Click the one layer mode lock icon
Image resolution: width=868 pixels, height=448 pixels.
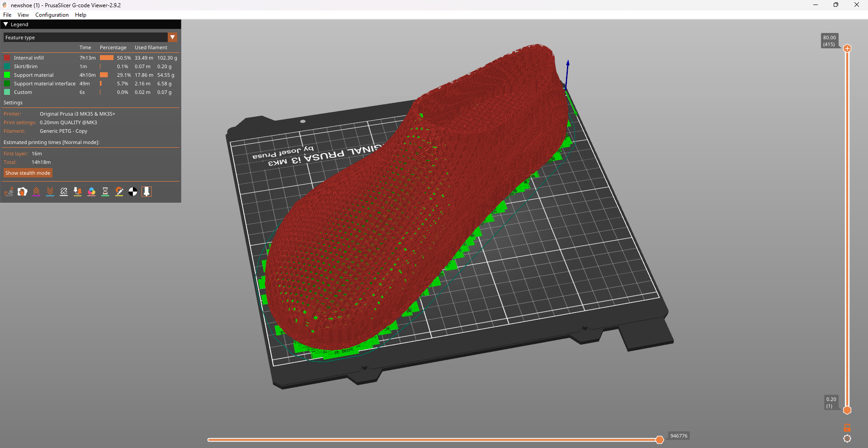[847, 428]
